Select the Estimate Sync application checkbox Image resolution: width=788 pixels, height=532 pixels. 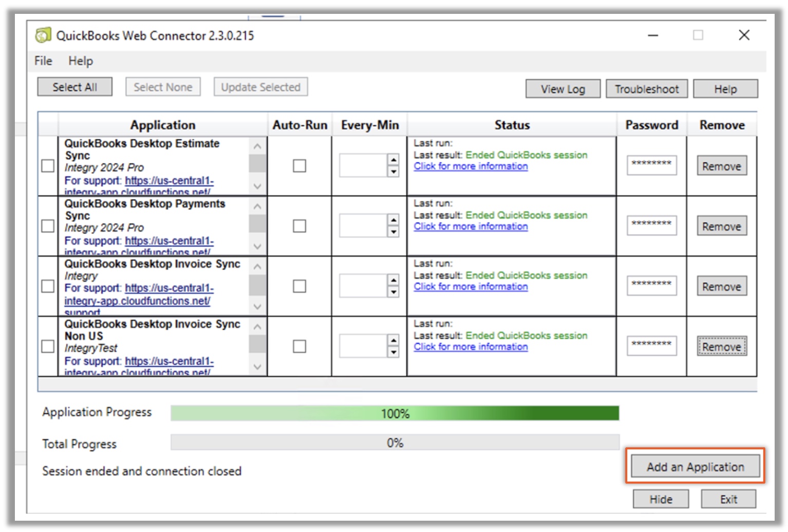click(48, 166)
